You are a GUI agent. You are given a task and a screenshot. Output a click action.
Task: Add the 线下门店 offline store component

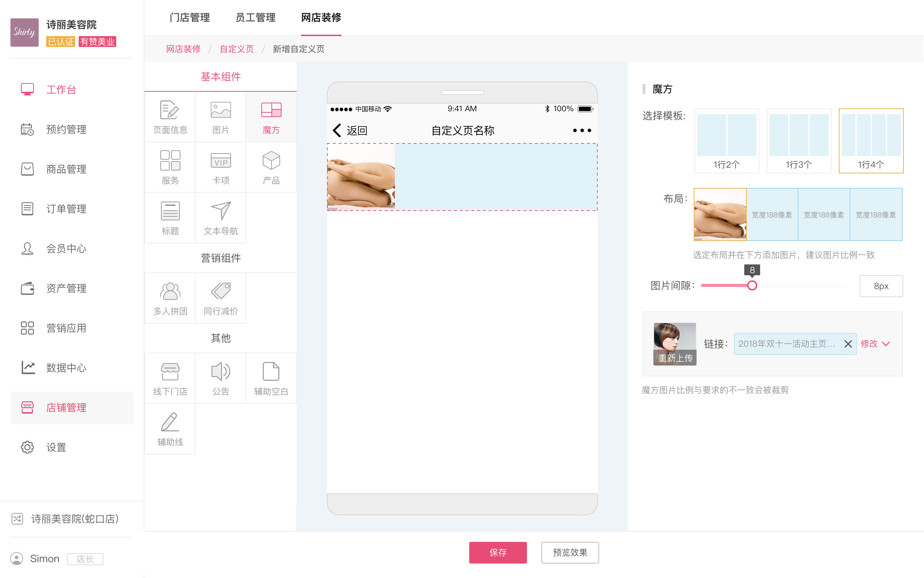pos(170,379)
